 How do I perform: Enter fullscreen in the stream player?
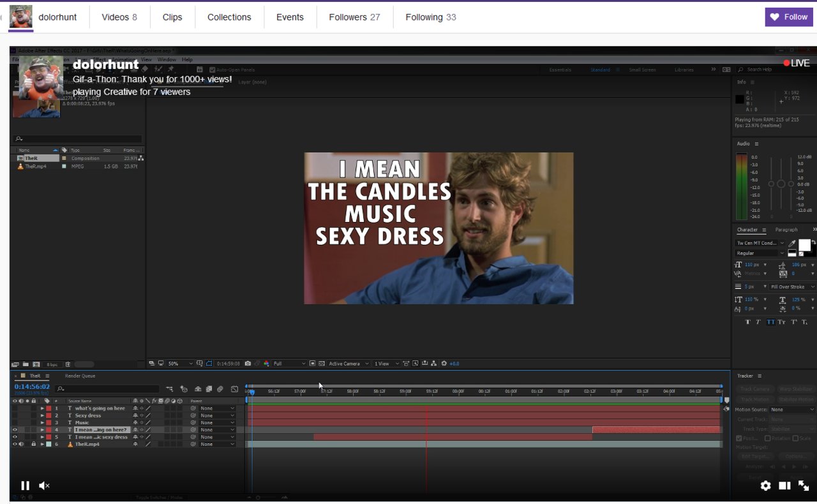click(804, 485)
